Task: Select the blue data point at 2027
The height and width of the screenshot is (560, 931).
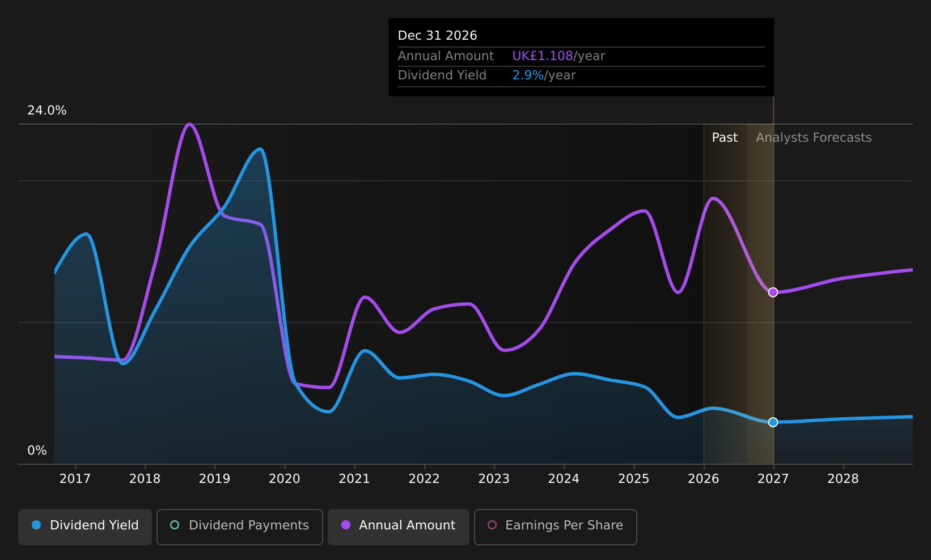Action: (x=773, y=422)
